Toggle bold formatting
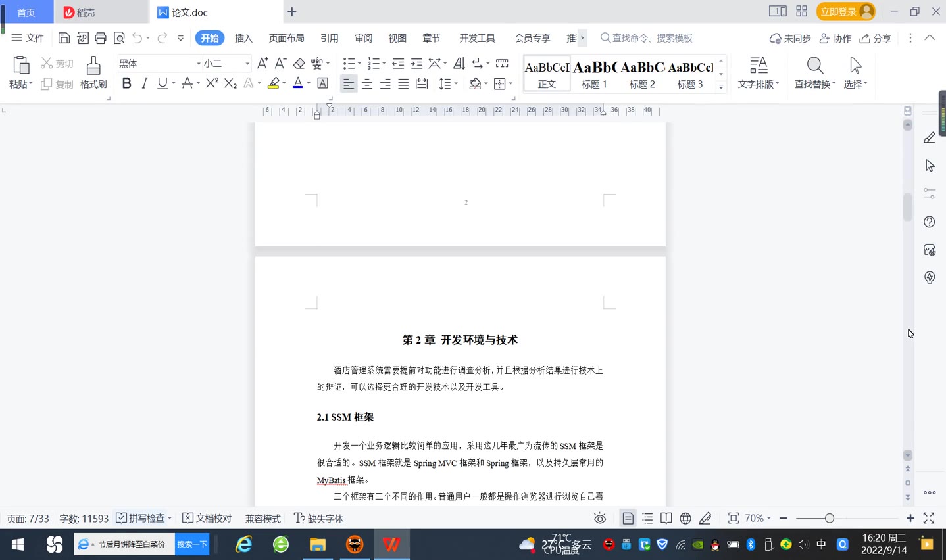Viewport: 946px width, 560px height. coord(127,83)
